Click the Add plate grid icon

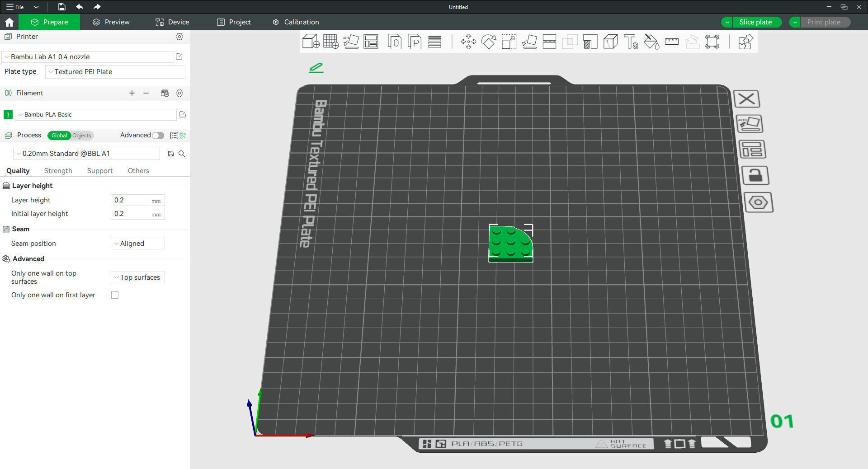pyautogui.click(x=331, y=42)
